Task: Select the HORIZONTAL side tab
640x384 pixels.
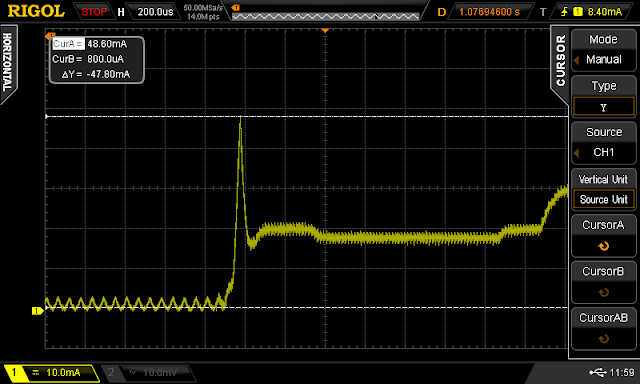Action: [x=8, y=62]
